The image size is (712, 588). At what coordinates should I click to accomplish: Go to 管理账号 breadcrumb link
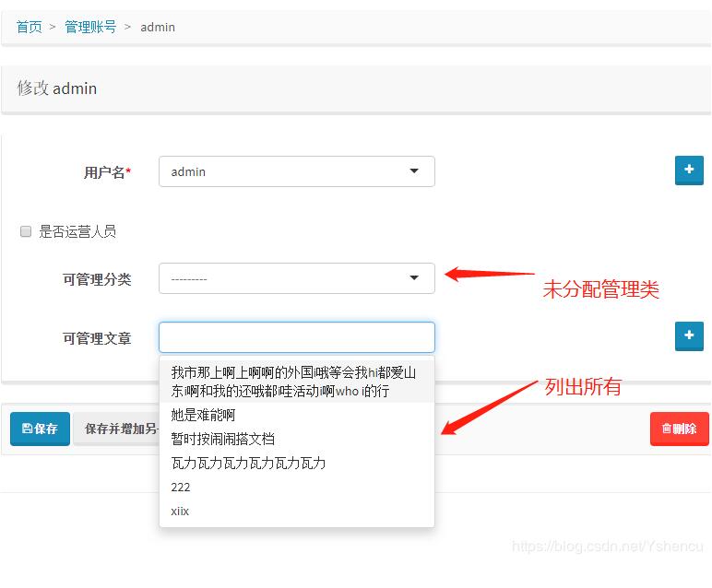[90, 28]
